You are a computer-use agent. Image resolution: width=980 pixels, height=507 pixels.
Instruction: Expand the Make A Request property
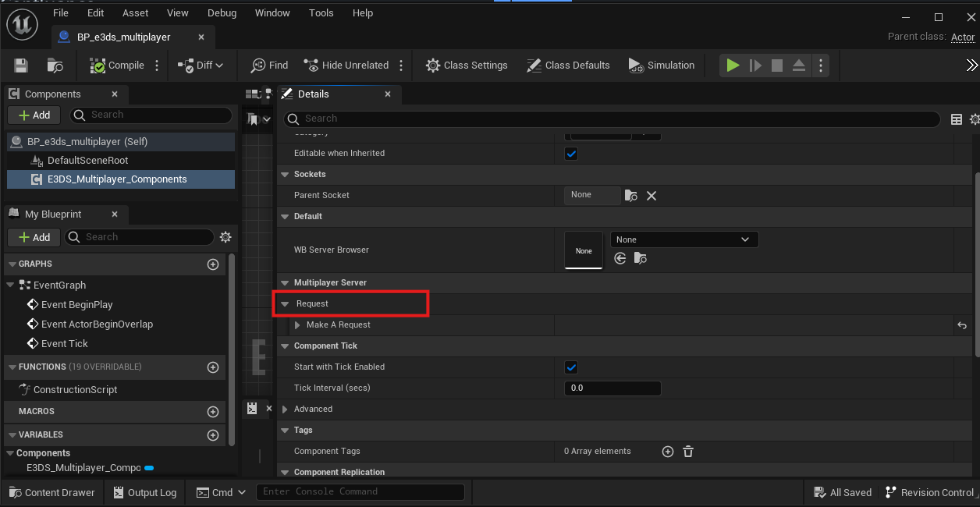(x=297, y=325)
